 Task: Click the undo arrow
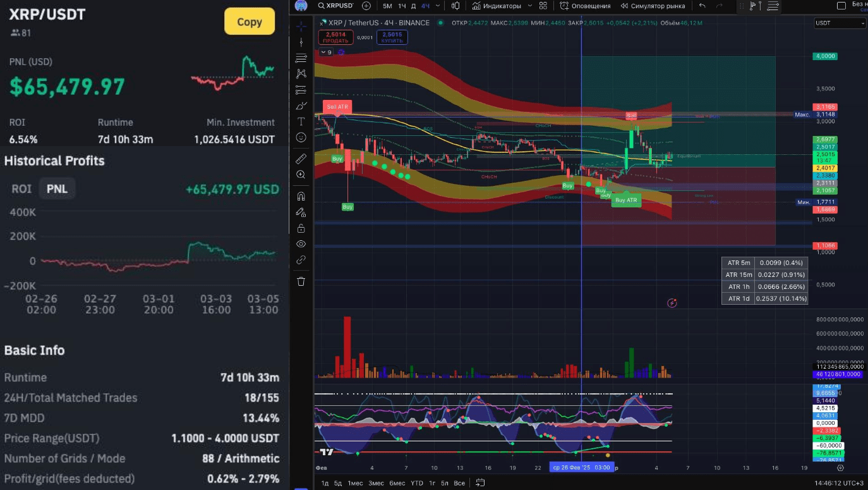click(702, 6)
